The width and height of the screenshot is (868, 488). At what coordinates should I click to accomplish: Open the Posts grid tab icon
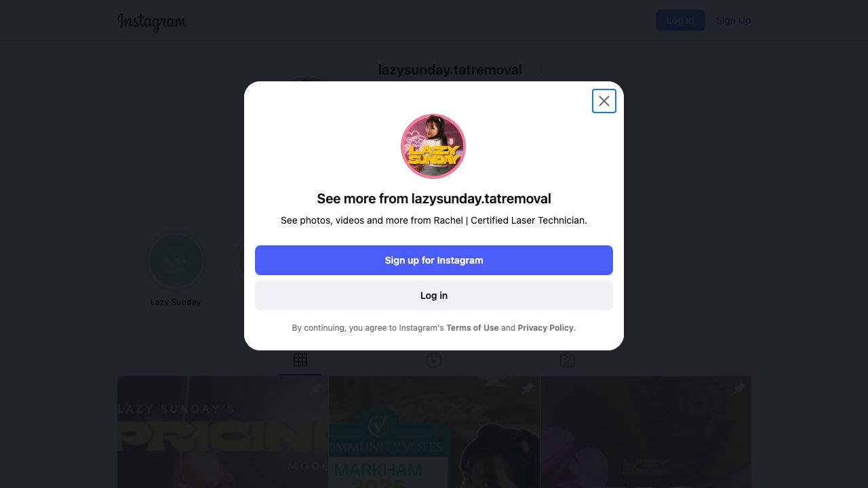pos(300,360)
